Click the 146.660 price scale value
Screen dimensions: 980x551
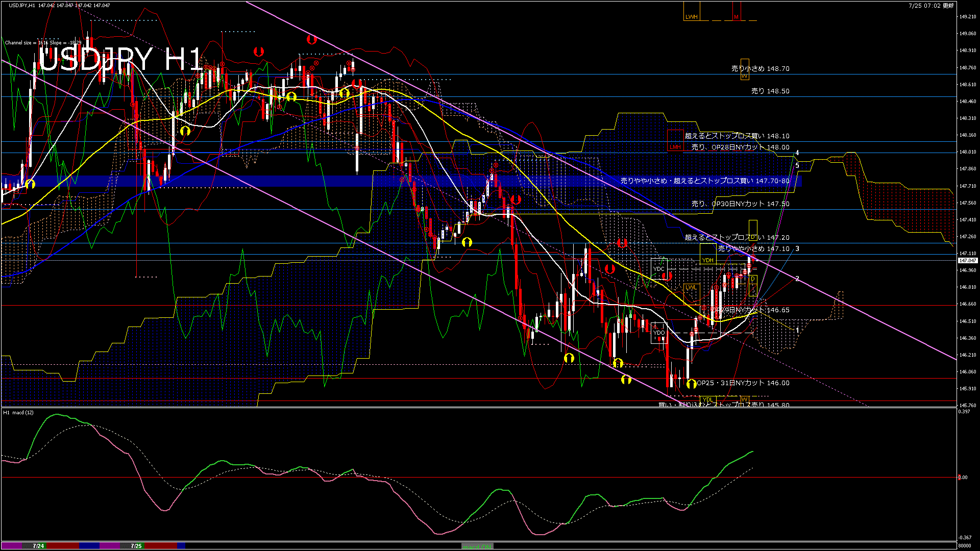coord(968,304)
